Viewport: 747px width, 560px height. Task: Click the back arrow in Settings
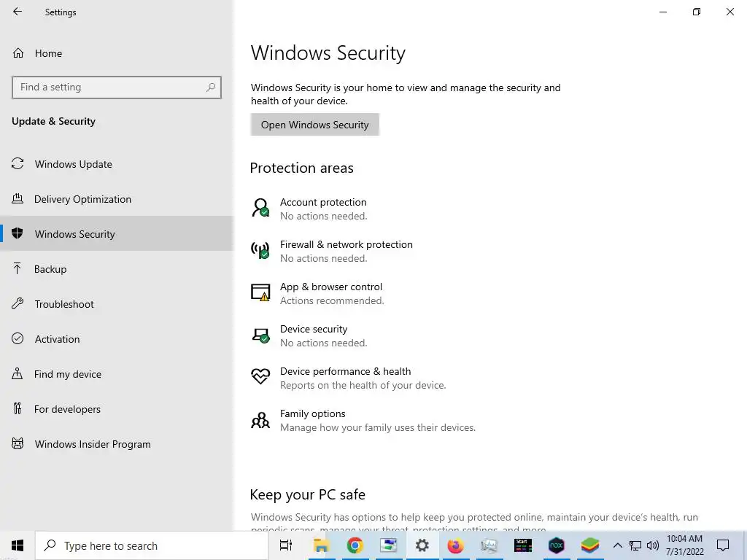(x=18, y=12)
